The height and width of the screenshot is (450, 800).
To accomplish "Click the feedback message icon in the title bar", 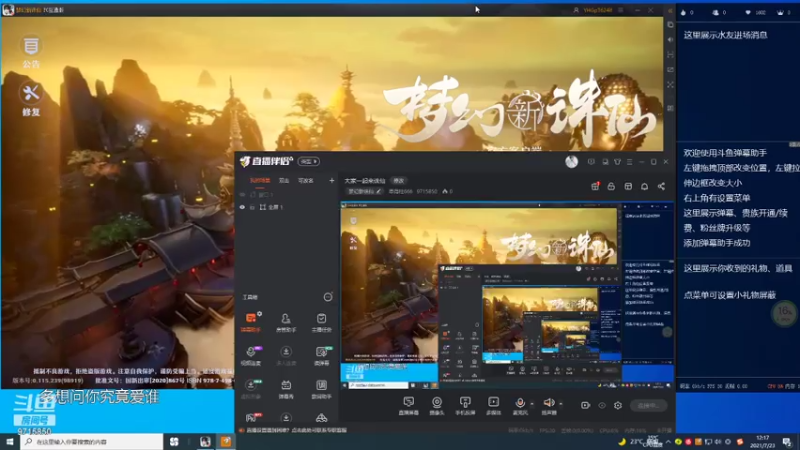I will (x=591, y=162).
